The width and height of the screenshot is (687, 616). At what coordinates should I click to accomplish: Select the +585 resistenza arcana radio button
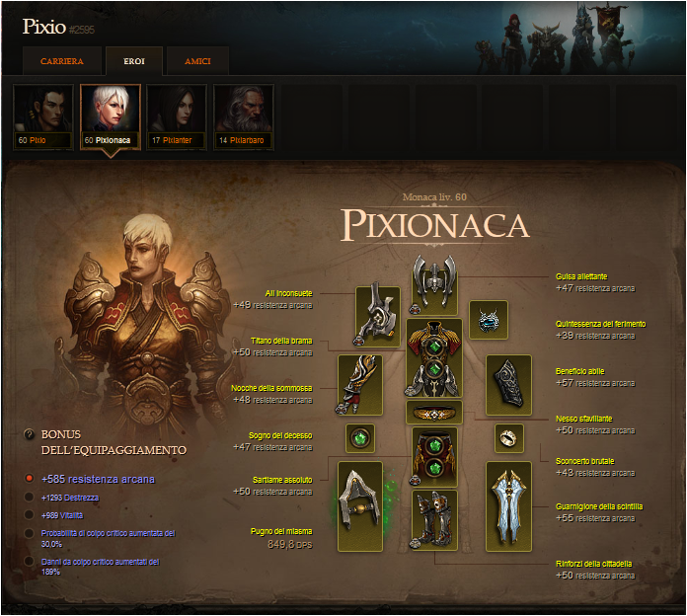click(x=29, y=479)
